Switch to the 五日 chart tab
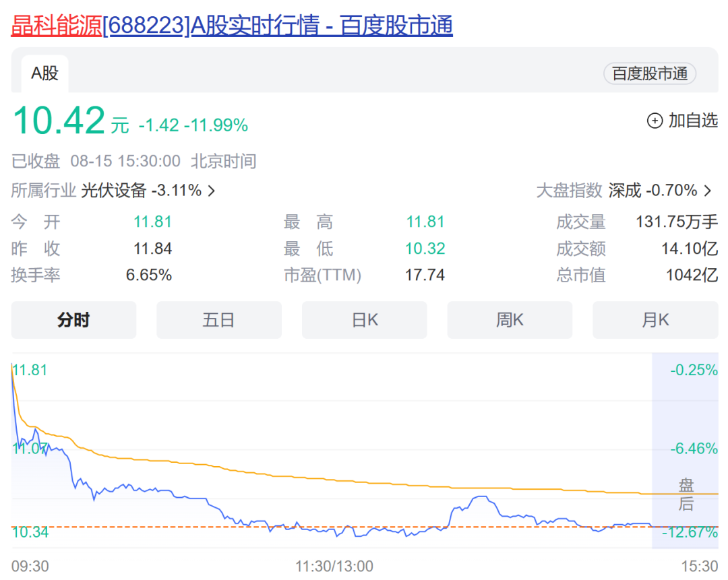This screenshot has height=580, width=728. tap(219, 320)
